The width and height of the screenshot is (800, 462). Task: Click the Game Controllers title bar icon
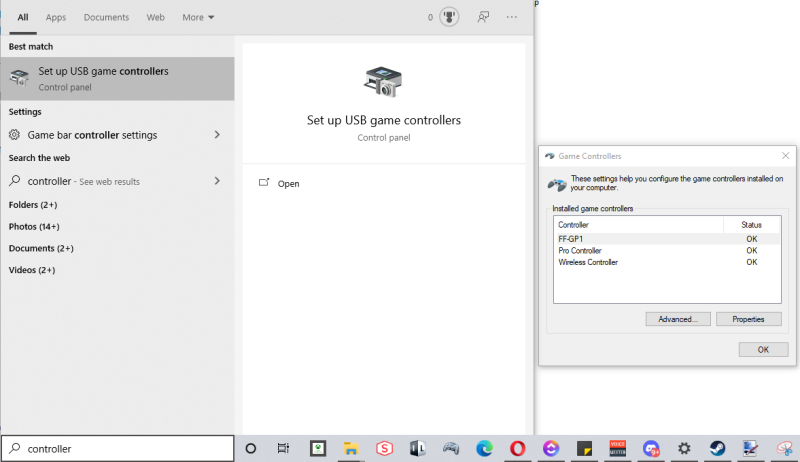click(x=549, y=156)
